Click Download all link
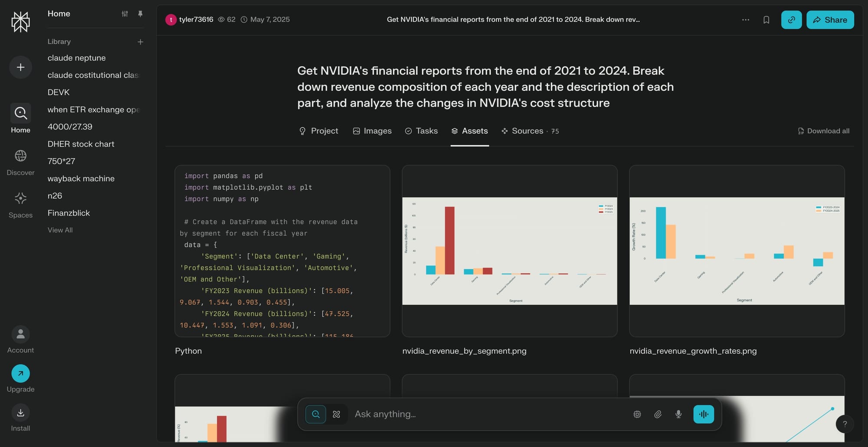 [x=823, y=131]
